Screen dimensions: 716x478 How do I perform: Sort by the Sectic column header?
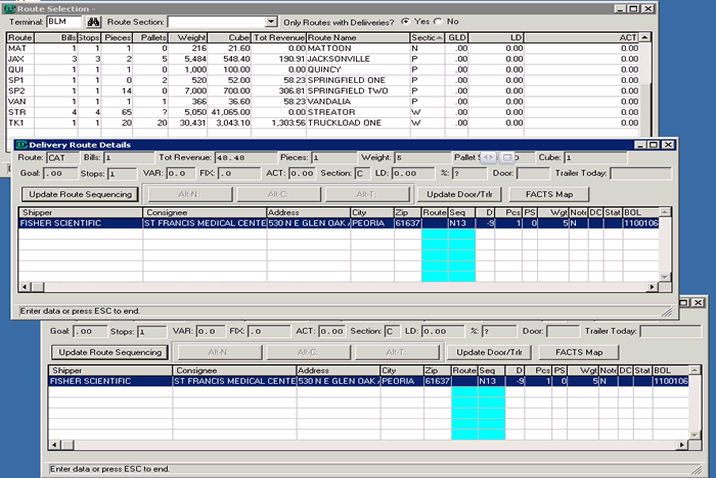pos(426,37)
